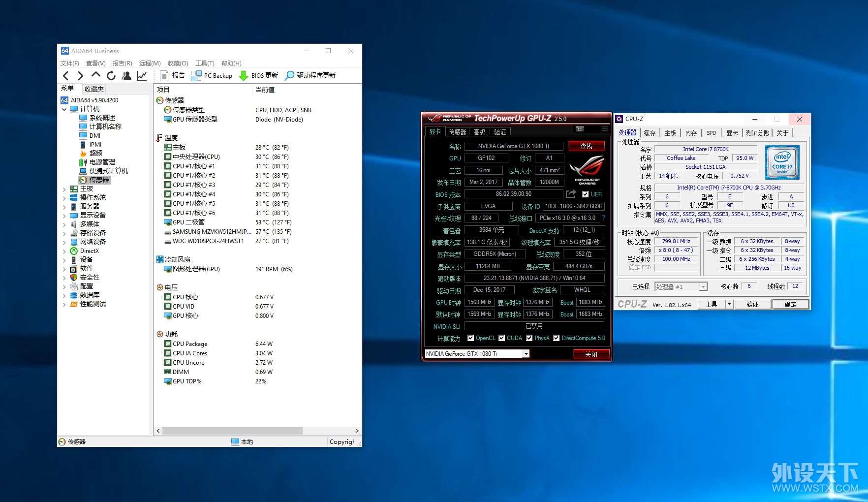Image resolution: width=868 pixels, height=502 pixels.
Task: Click 驱动程序更新 driver update button
Action: click(x=310, y=75)
